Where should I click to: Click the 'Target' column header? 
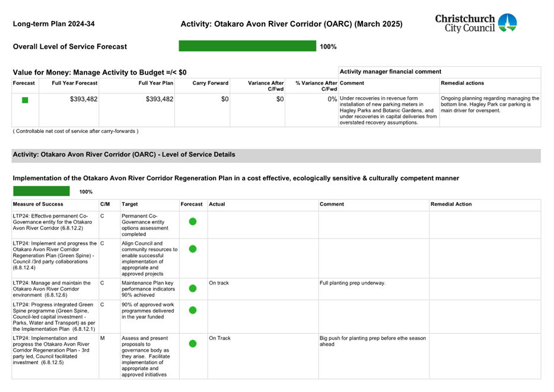130,204
